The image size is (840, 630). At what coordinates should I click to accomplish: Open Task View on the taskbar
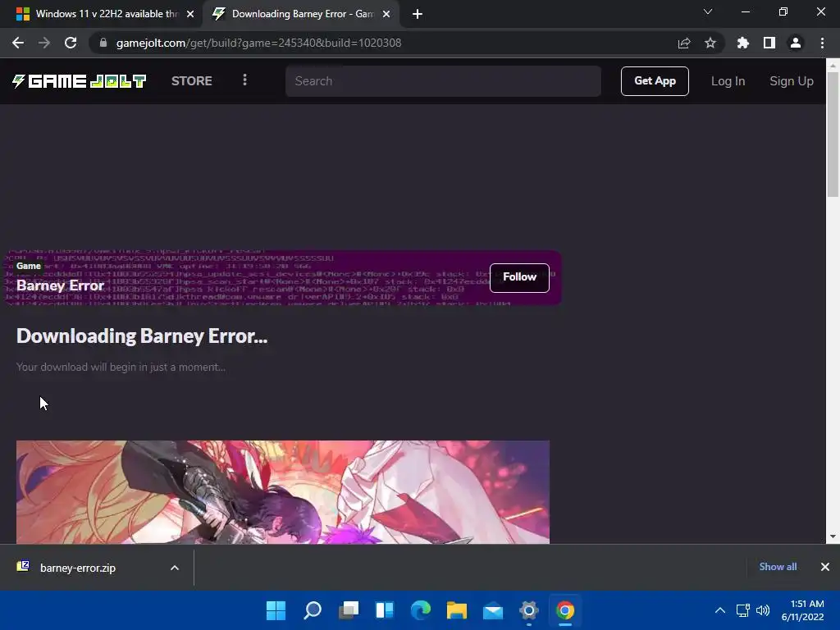pyautogui.click(x=349, y=610)
